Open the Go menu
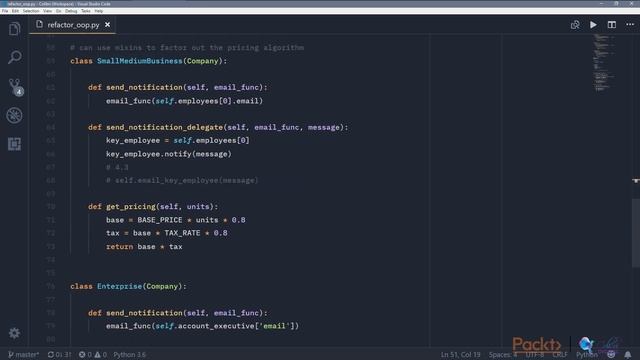The height and width of the screenshot is (360, 640). point(58,11)
